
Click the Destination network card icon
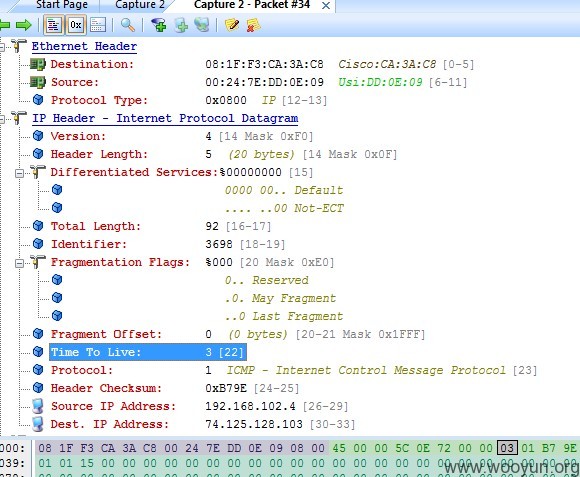[38, 64]
